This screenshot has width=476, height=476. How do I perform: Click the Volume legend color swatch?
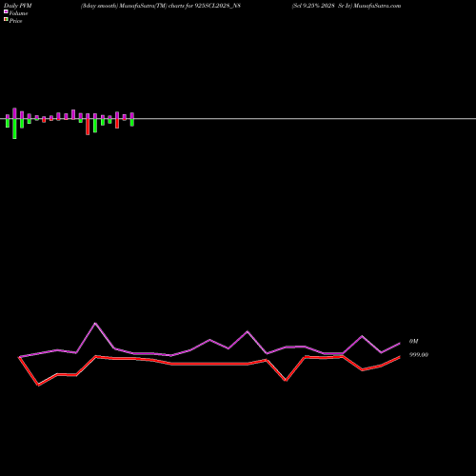pos(6,11)
